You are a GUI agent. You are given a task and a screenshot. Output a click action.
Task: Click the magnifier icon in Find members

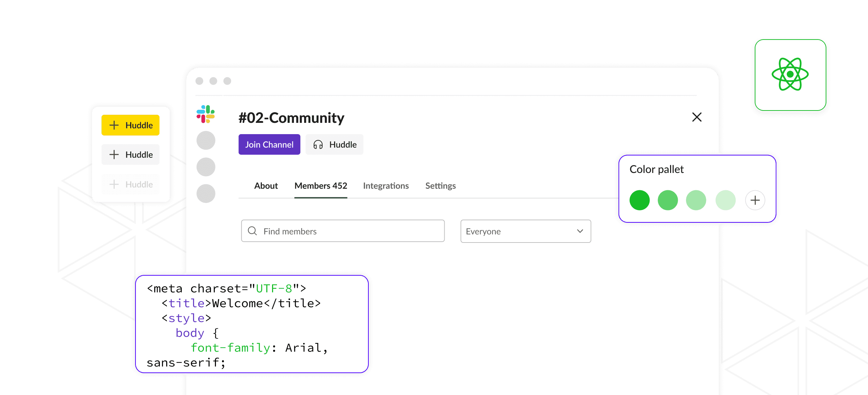tap(252, 231)
